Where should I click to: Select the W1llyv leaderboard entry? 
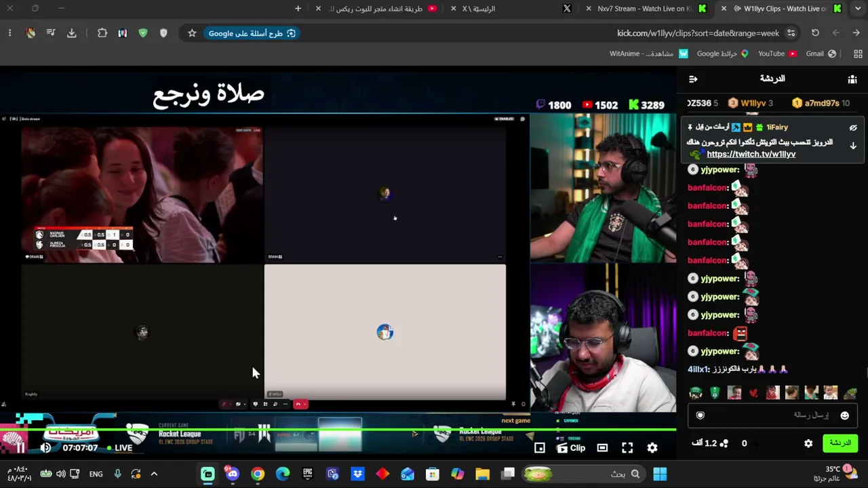click(751, 103)
